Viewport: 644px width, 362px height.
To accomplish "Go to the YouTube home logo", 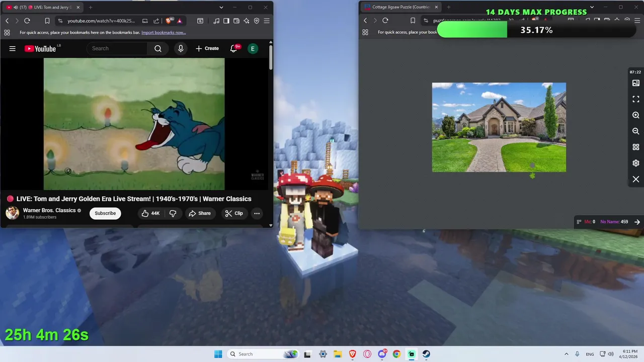I will [x=40, y=48].
